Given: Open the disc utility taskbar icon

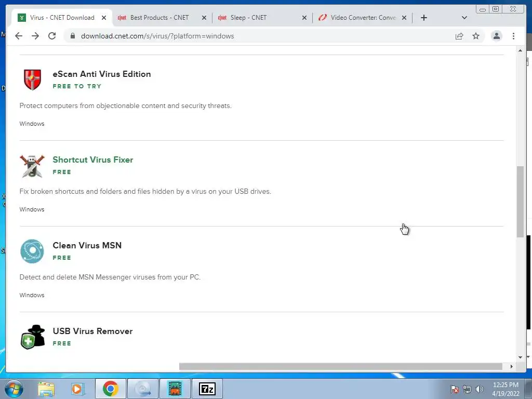Looking at the screenshot, I should click(x=143, y=389).
